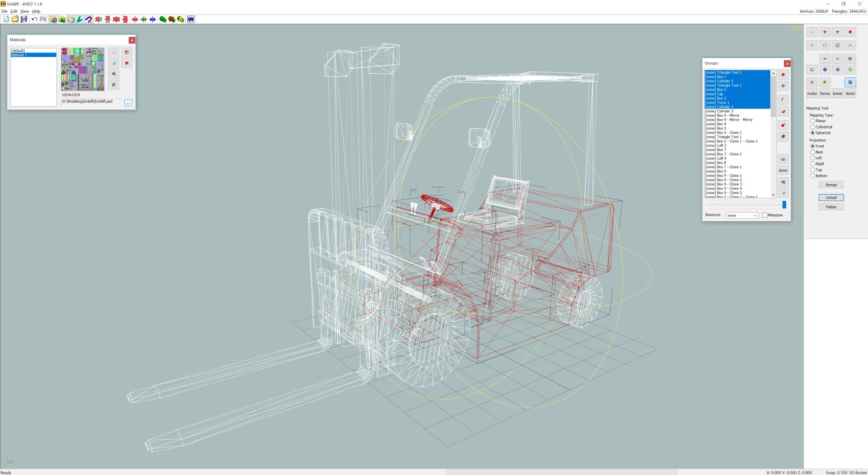Open the UV editor toolbar icon

tap(191, 19)
